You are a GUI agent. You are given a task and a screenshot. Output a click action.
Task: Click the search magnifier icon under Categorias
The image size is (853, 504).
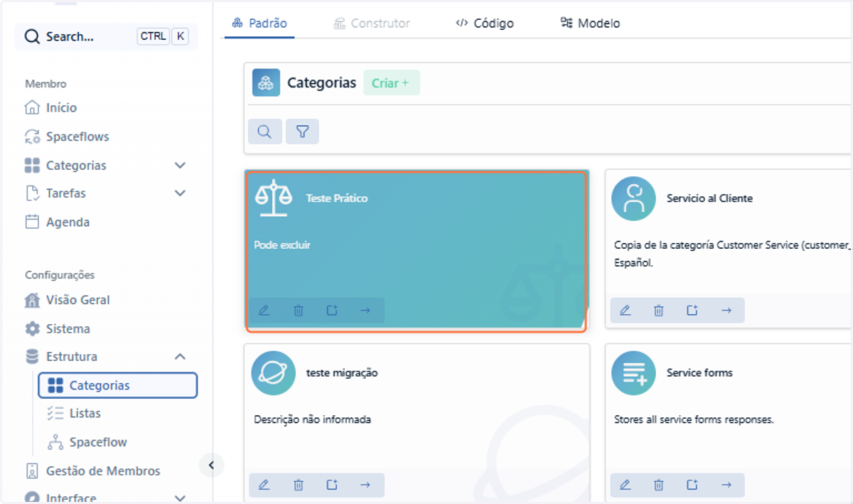[x=264, y=132]
